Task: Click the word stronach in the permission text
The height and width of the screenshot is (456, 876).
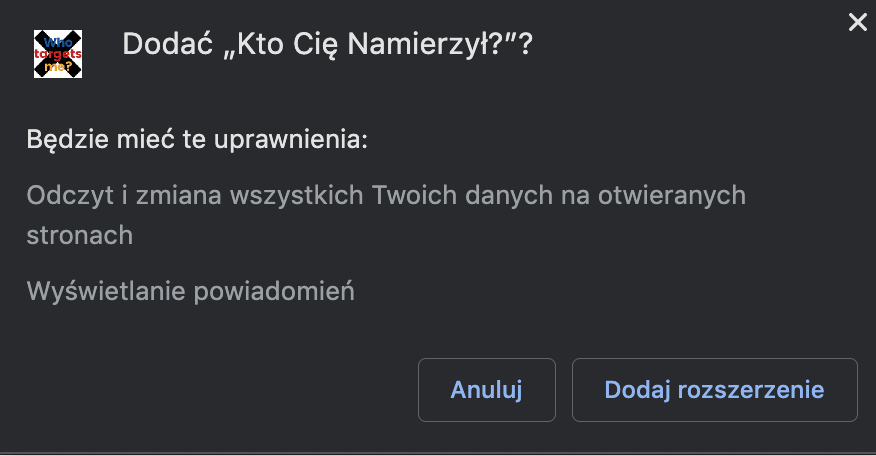Action: point(80,235)
